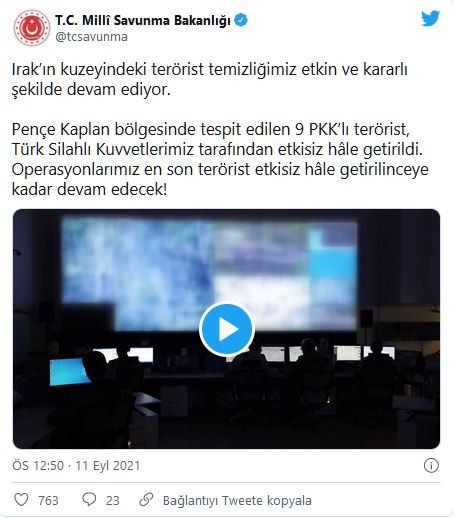Click the first tweet sentence about Irak
Viewport: 454px width, 518px height.
pyautogui.click(x=210, y=80)
